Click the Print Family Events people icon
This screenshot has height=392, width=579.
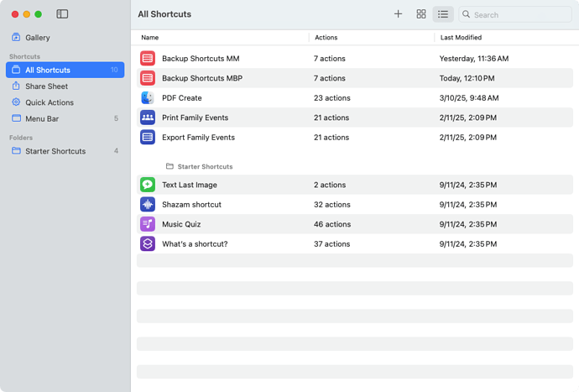pyautogui.click(x=148, y=118)
